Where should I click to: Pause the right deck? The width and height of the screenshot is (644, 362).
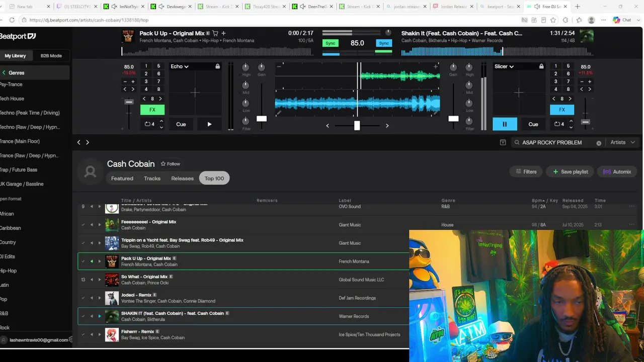tap(505, 124)
